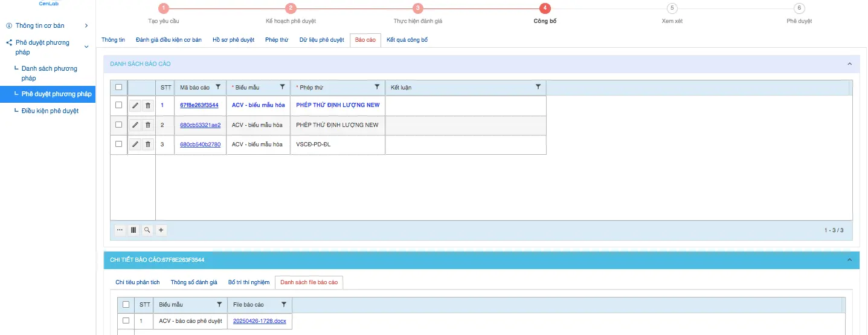Switch to Chỉ tiêu phân tích tab
The width and height of the screenshot is (868, 335).
tap(138, 282)
